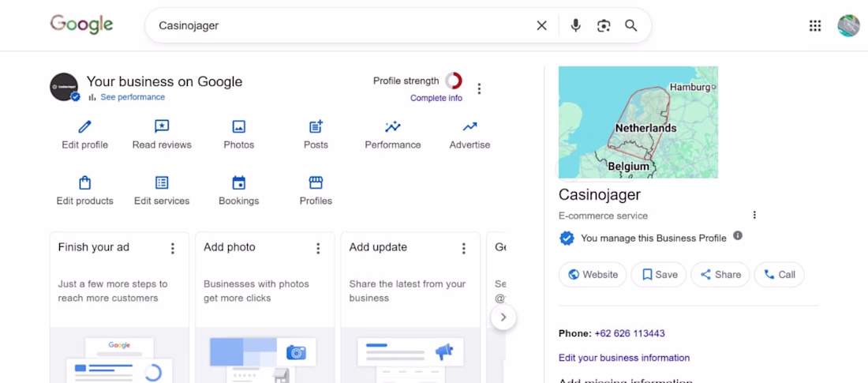Open Add photo card options menu
Viewport: 868px width, 383px height.
coord(318,248)
